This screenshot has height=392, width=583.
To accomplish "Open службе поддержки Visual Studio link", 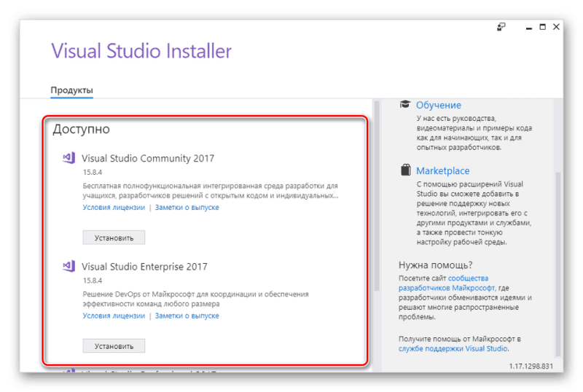I will pyautogui.click(x=453, y=349).
